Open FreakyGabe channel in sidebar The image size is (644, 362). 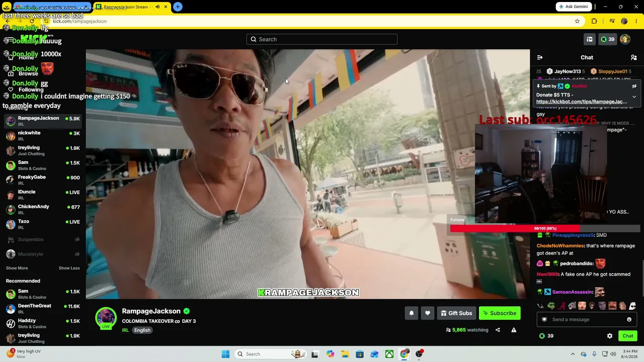[x=43, y=180]
